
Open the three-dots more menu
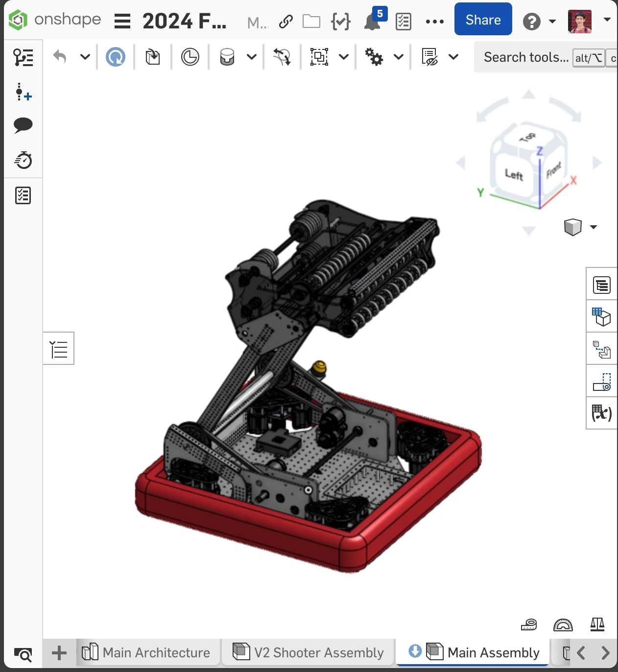click(435, 22)
